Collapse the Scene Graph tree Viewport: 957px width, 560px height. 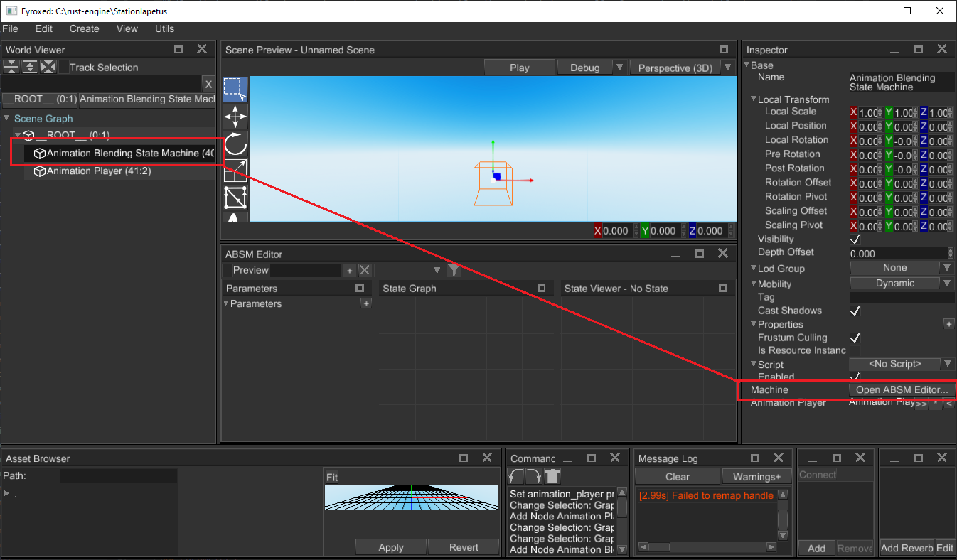tap(7, 119)
